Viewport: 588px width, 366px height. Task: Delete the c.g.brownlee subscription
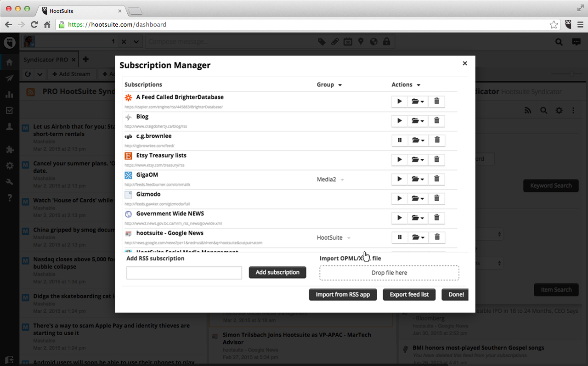click(436, 140)
